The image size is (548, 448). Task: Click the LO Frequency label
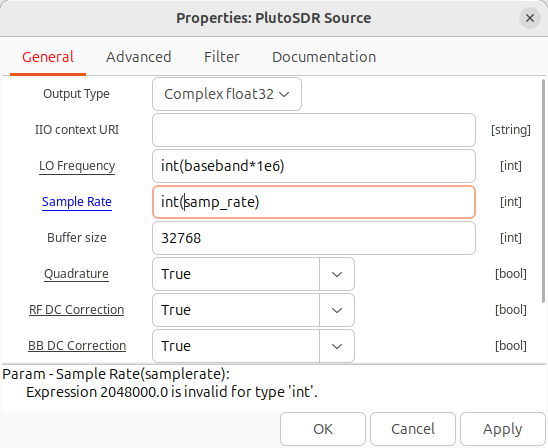coord(77,166)
